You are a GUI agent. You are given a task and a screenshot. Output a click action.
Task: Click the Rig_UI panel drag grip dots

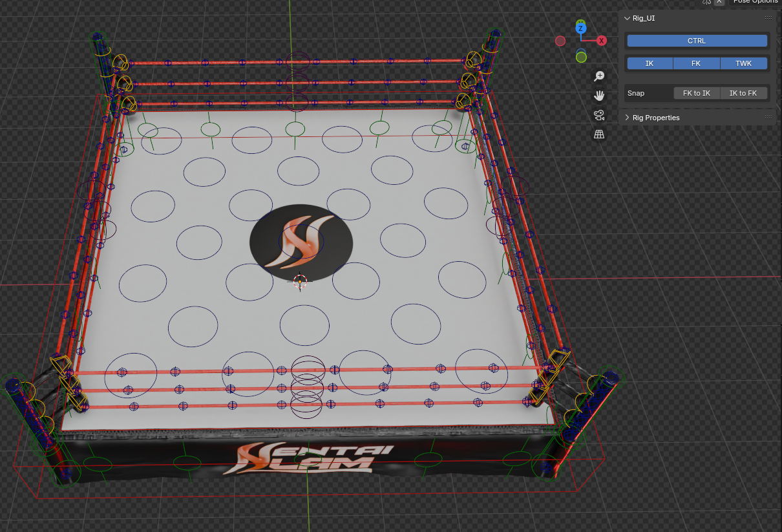768,18
